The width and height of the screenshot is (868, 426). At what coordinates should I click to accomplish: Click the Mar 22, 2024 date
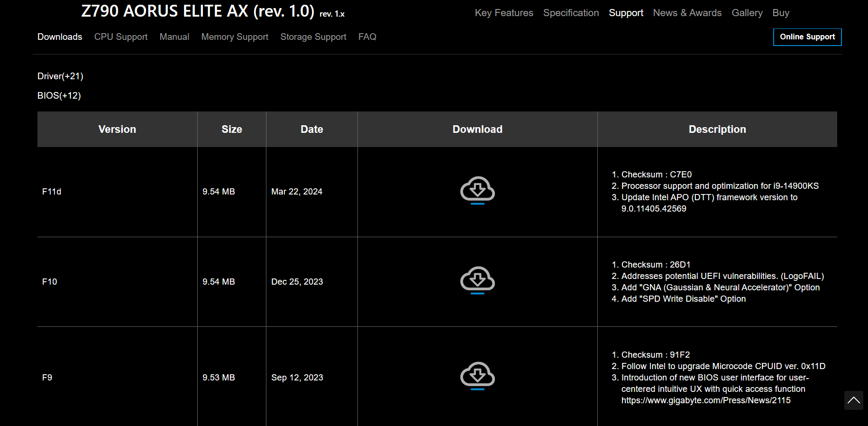pyautogui.click(x=297, y=192)
